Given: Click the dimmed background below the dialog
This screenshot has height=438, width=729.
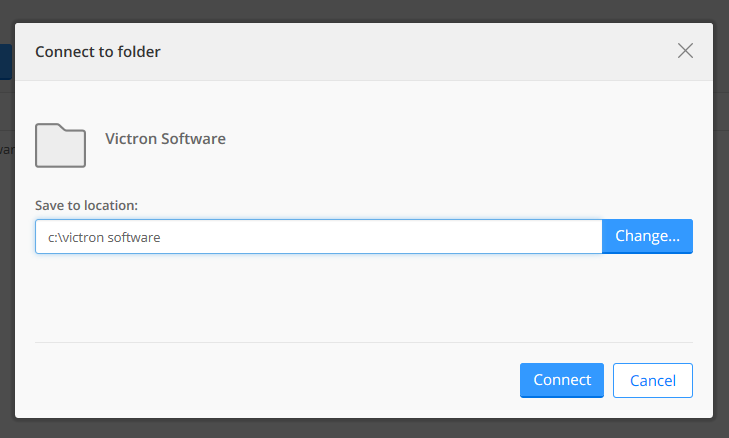Looking at the screenshot, I should click(x=364, y=428).
